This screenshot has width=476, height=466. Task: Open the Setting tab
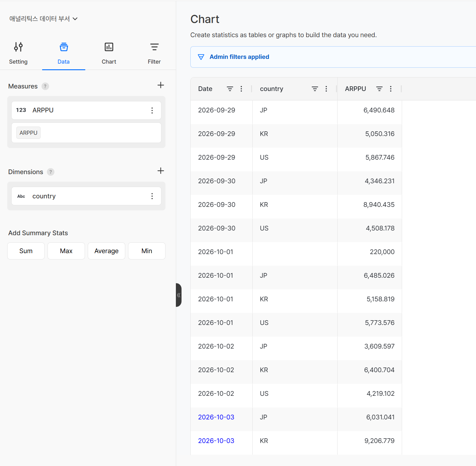click(18, 53)
